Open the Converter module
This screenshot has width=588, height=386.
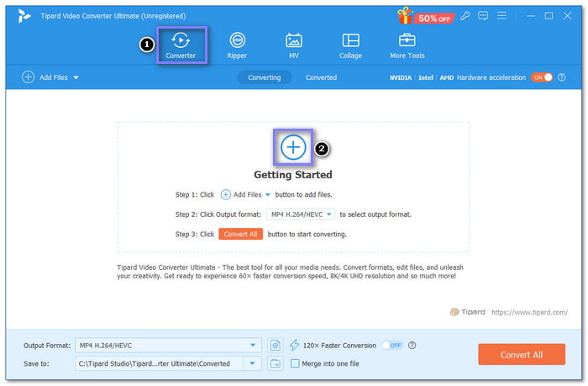tap(181, 45)
